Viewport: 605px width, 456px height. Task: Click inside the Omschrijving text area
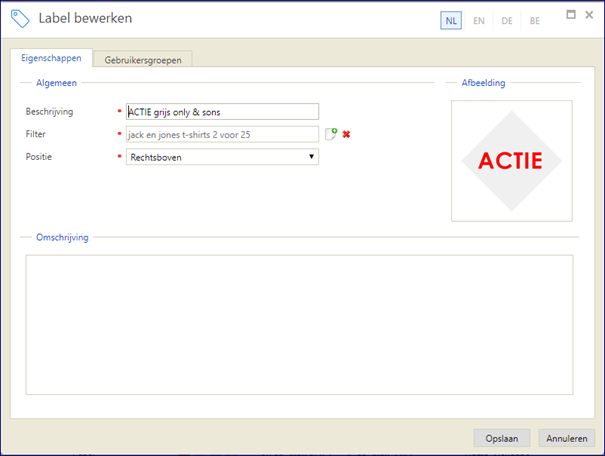click(299, 324)
